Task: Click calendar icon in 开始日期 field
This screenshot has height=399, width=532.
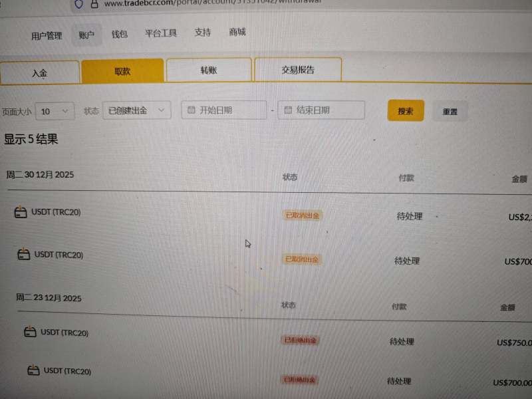Action: click(x=192, y=110)
